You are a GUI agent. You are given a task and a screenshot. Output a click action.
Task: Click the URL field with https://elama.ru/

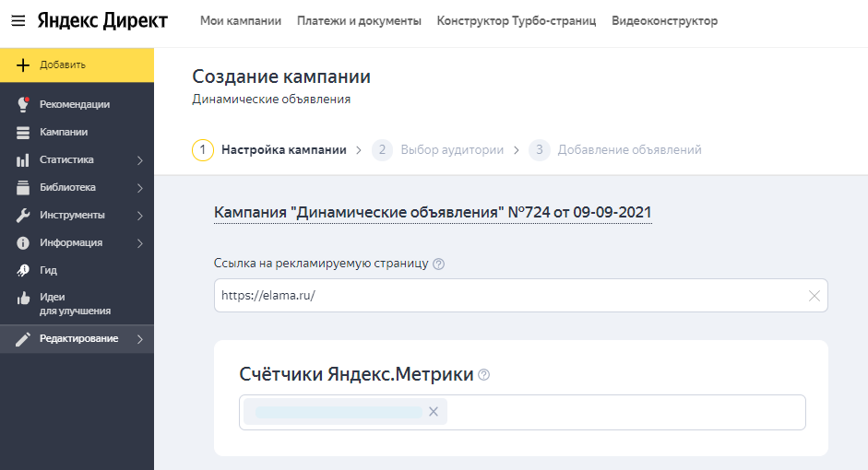pyautogui.click(x=521, y=295)
